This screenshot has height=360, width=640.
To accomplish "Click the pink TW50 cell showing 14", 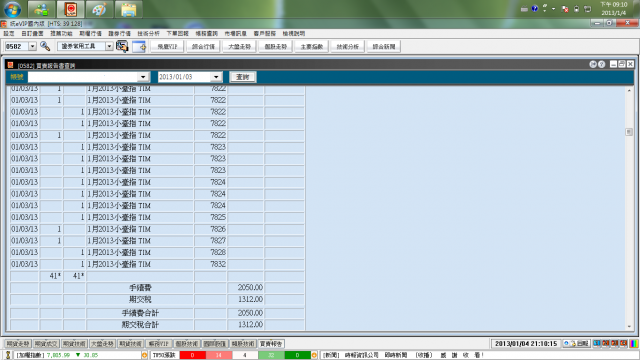I will click(x=218, y=355).
